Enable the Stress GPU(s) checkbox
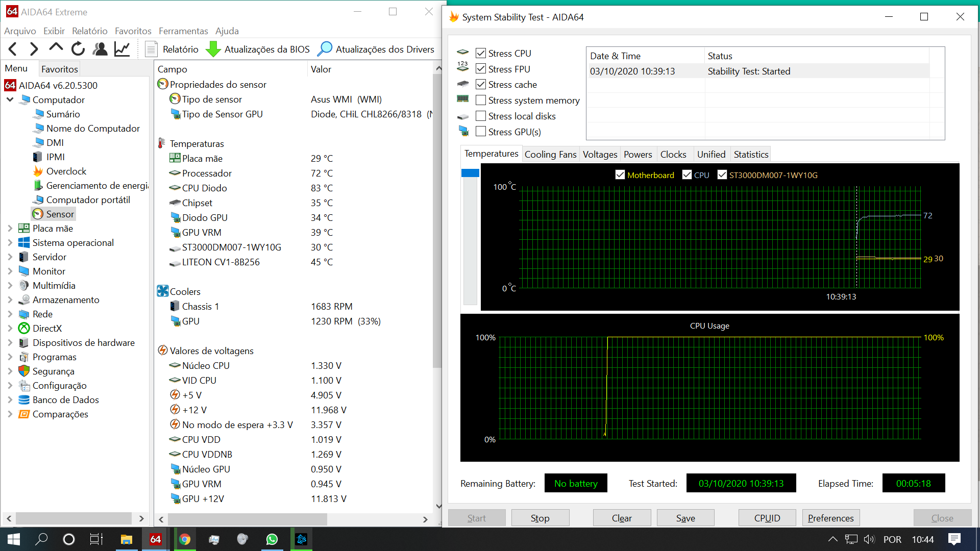 click(480, 132)
